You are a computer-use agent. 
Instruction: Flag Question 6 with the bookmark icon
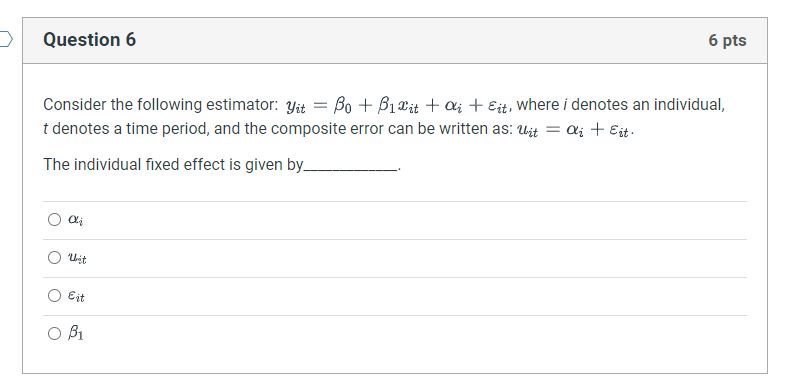coord(5,39)
